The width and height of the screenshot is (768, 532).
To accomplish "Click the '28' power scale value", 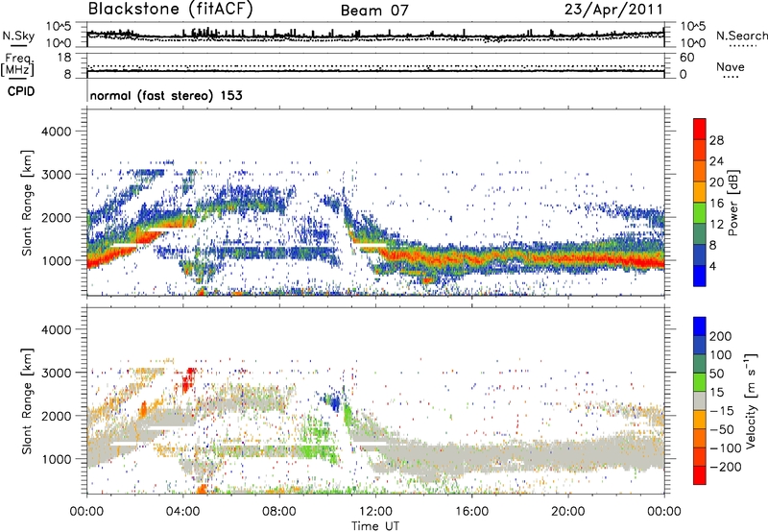I will click(716, 140).
